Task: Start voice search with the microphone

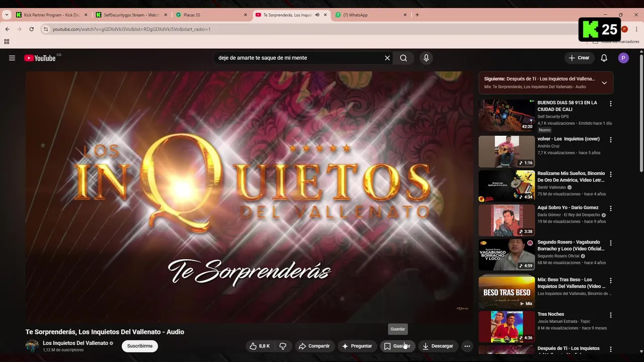Action: (426, 58)
